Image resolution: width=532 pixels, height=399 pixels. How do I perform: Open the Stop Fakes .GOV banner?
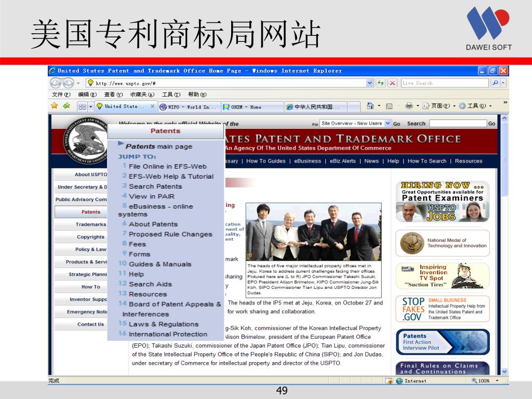click(x=443, y=309)
